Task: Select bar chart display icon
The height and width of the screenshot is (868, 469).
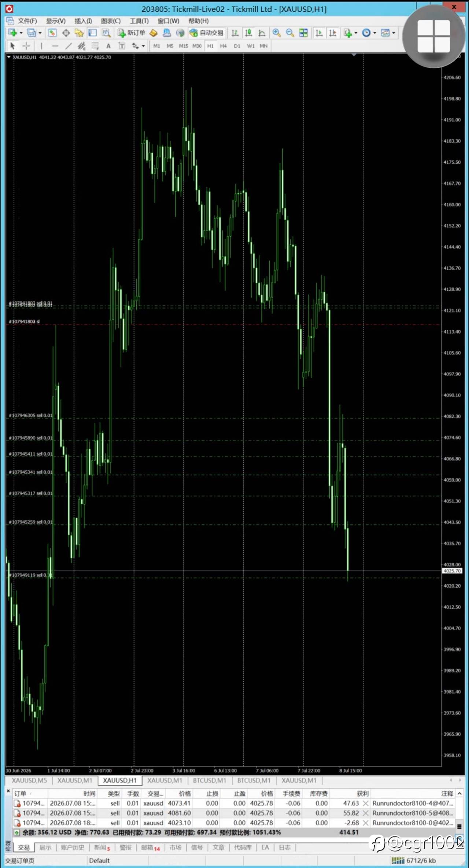Action: [x=235, y=33]
